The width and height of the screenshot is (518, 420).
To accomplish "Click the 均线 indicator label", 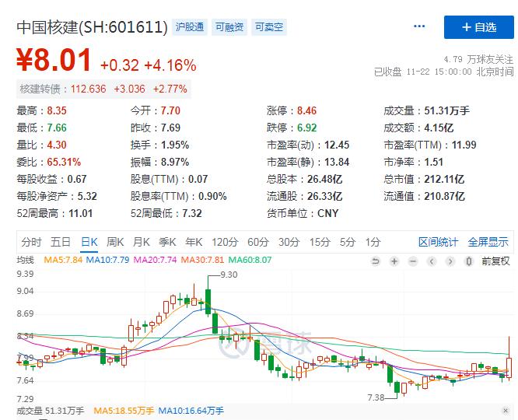I will click(x=26, y=260).
